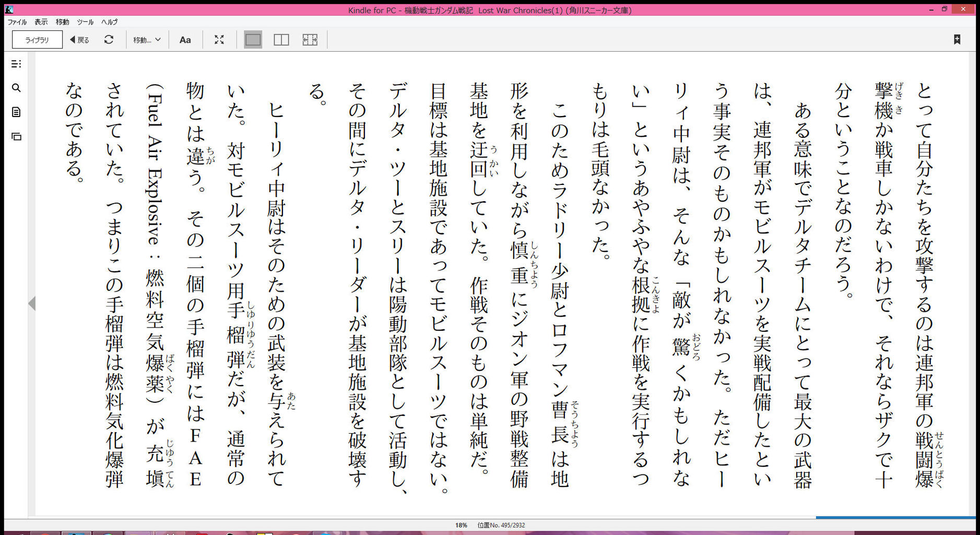Open the ツール menu
Screen dimensions: 980x535
coord(85,22)
